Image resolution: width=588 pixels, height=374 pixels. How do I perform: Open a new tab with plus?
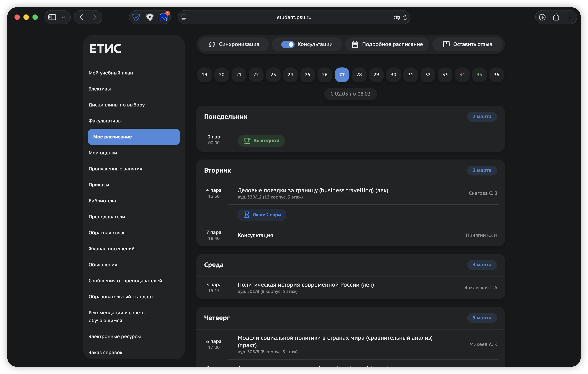(x=570, y=17)
